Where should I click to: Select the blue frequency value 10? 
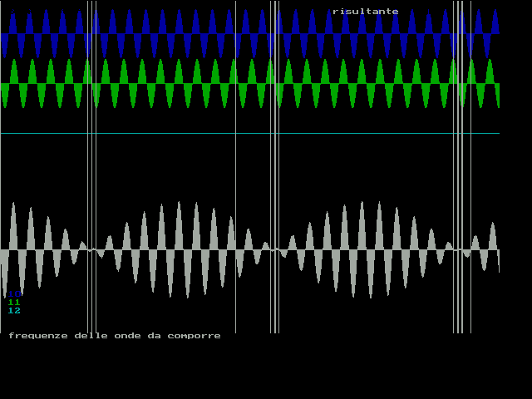point(14,293)
